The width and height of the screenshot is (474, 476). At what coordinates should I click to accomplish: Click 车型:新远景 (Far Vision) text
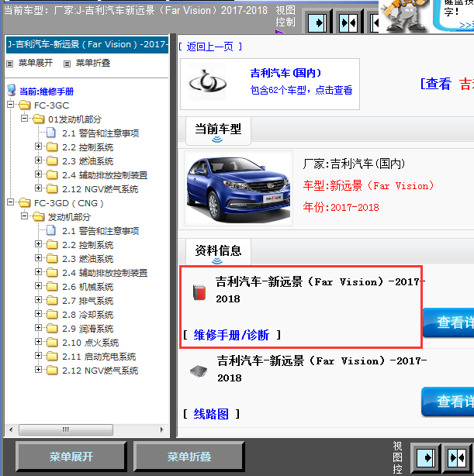pyautogui.click(x=368, y=185)
